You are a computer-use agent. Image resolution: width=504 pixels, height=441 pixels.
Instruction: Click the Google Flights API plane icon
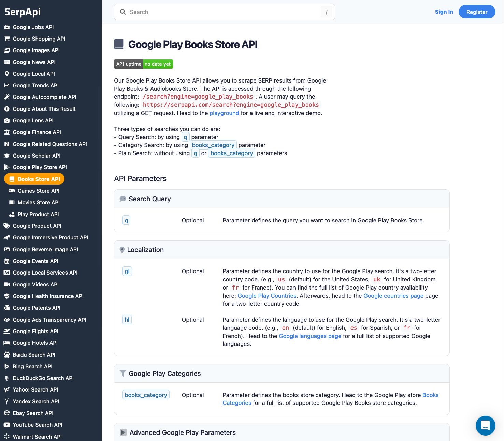7,331
